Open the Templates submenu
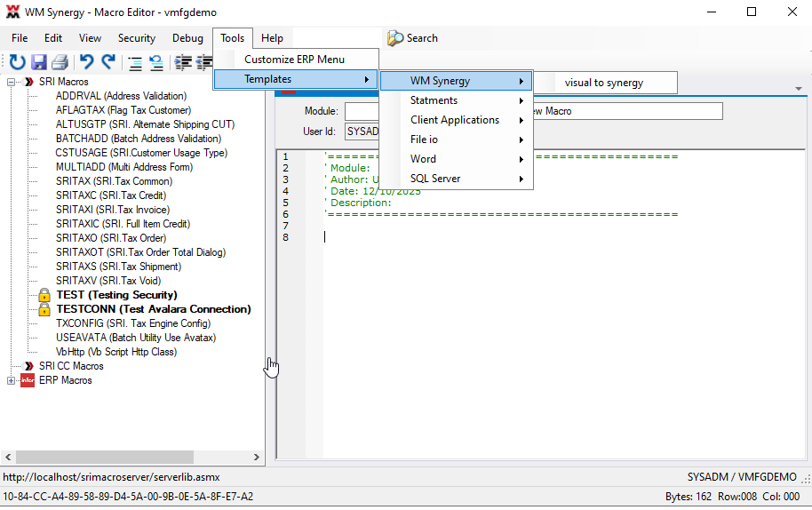 tap(296, 79)
